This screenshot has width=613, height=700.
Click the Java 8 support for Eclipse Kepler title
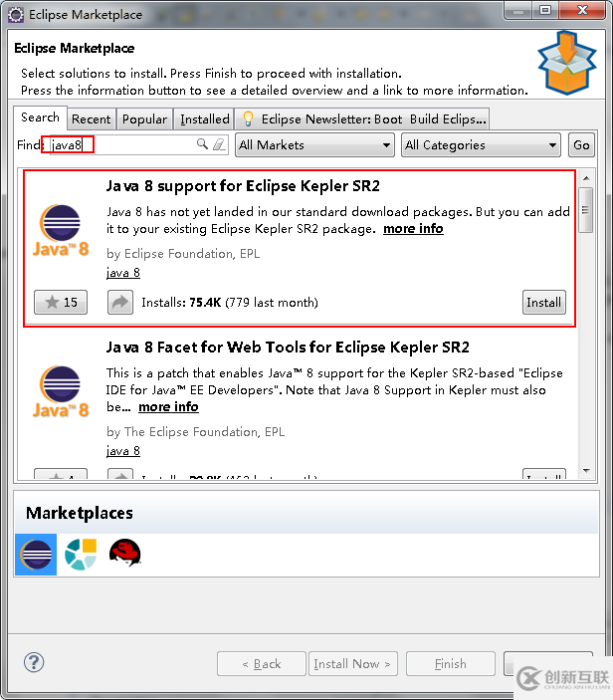click(x=243, y=186)
